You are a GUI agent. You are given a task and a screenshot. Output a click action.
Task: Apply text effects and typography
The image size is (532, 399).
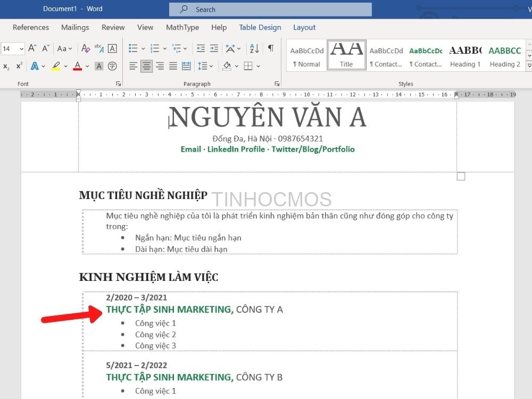tap(35, 66)
